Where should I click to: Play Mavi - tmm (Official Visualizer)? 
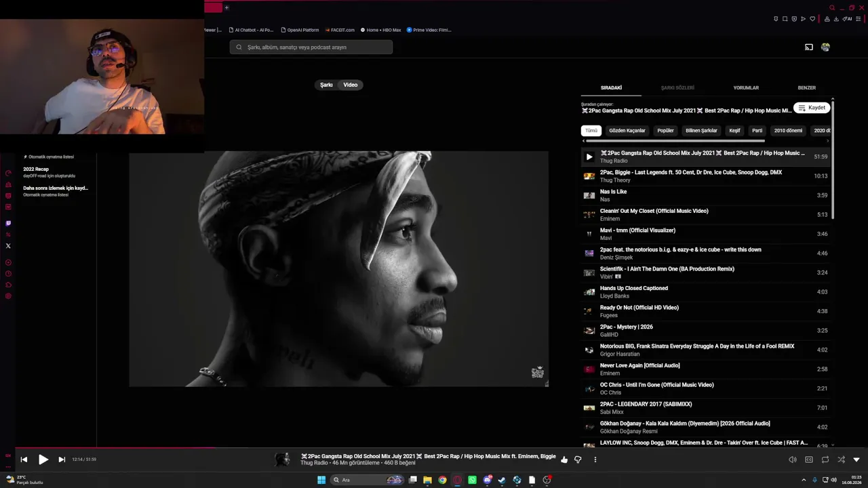(705, 234)
